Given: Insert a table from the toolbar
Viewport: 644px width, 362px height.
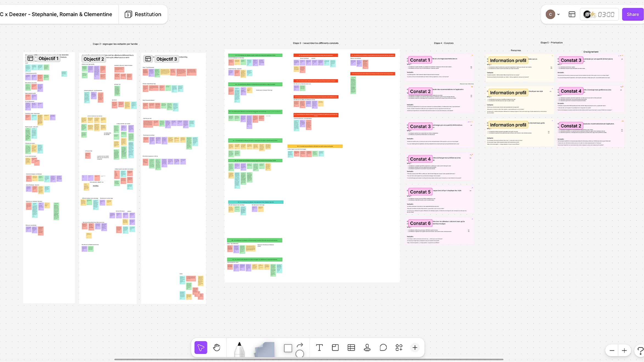Looking at the screenshot, I should coord(351,347).
